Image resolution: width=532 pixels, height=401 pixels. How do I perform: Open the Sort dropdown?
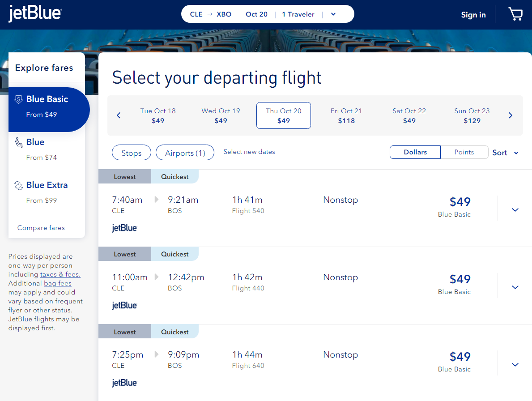pos(505,153)
